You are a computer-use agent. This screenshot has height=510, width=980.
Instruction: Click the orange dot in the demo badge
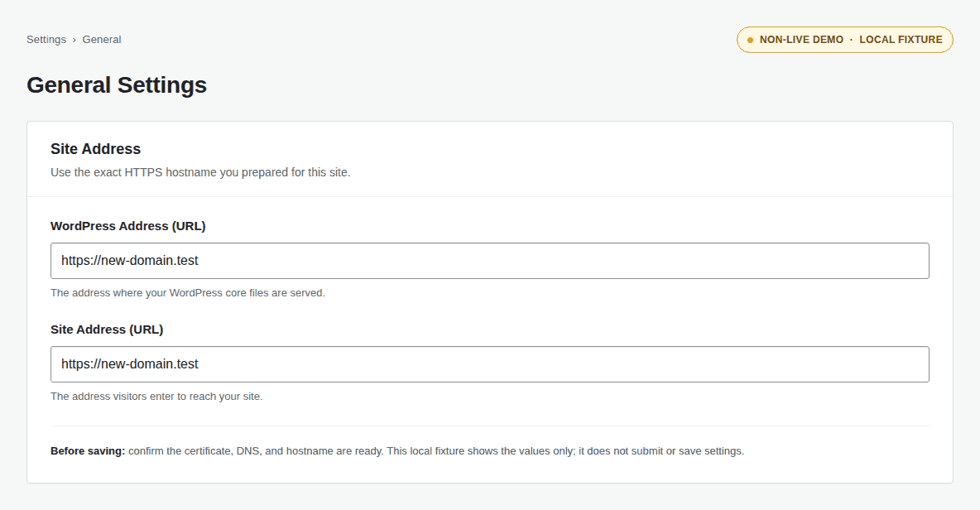[750, 40]
